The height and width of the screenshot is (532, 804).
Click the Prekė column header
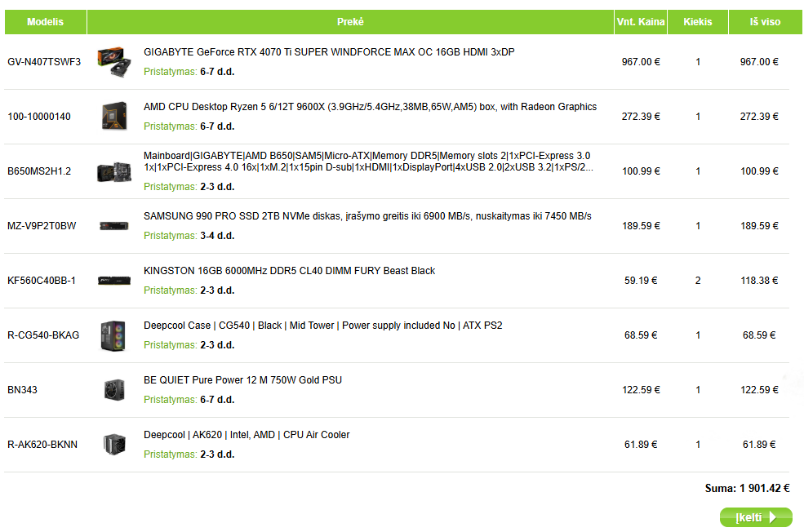click(x=350, y=22)
